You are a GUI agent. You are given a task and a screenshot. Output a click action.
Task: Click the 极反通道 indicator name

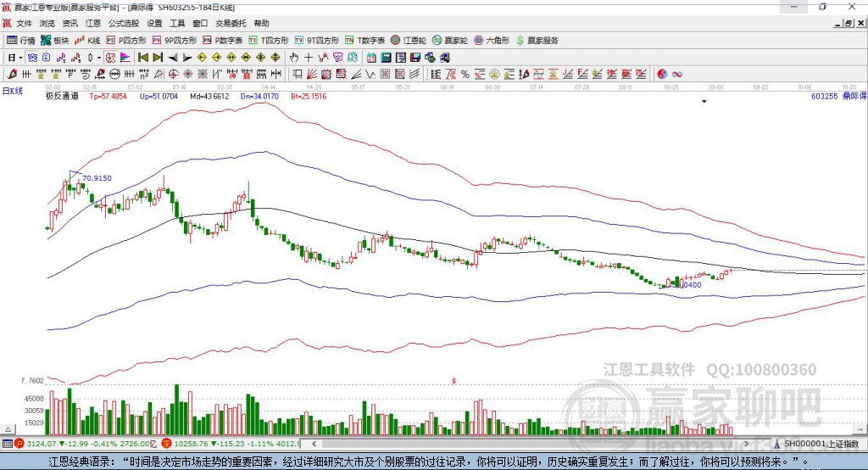coord(62,97)
